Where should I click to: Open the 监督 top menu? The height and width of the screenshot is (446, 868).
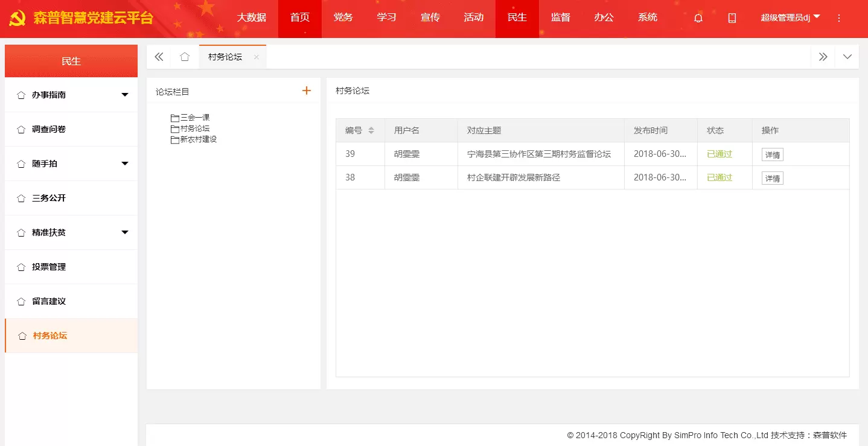[561, 18]
